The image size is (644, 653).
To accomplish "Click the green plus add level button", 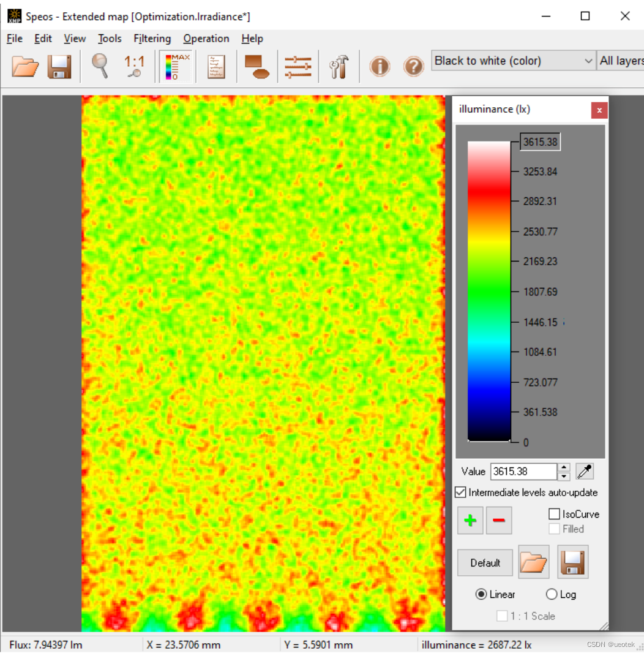I will tap(470, 521).
